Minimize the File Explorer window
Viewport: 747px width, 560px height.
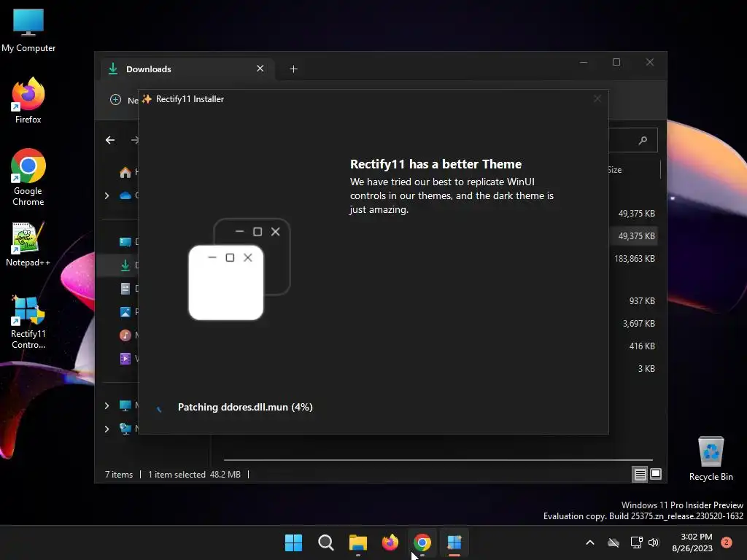584,63
